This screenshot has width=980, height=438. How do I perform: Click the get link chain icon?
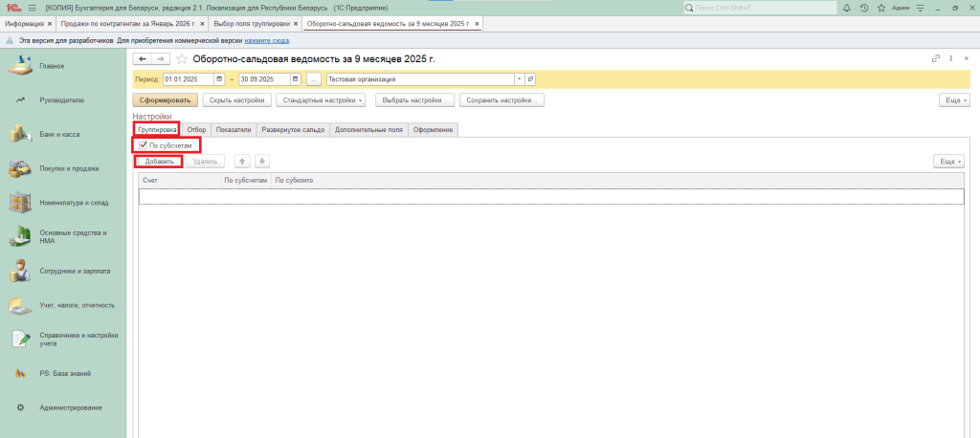[936, 59]
